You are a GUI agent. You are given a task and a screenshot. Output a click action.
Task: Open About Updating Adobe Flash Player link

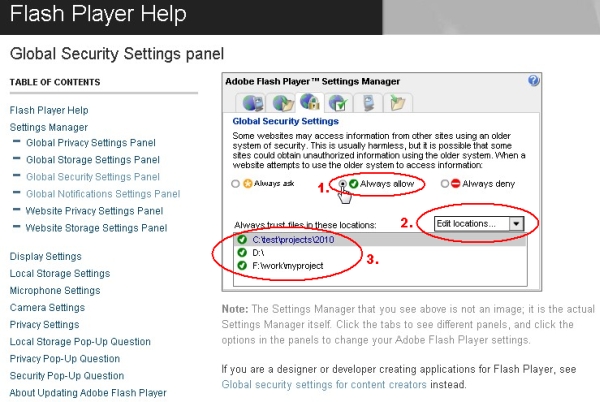pos(88,393)
